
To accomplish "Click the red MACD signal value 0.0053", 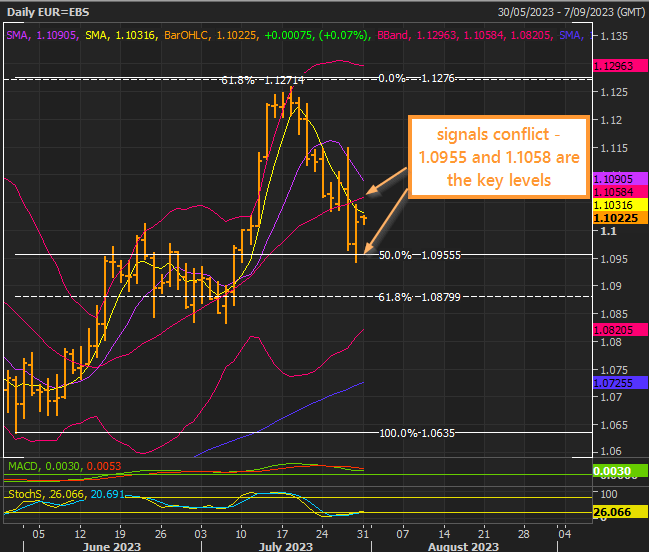I will tap(104, 466).
